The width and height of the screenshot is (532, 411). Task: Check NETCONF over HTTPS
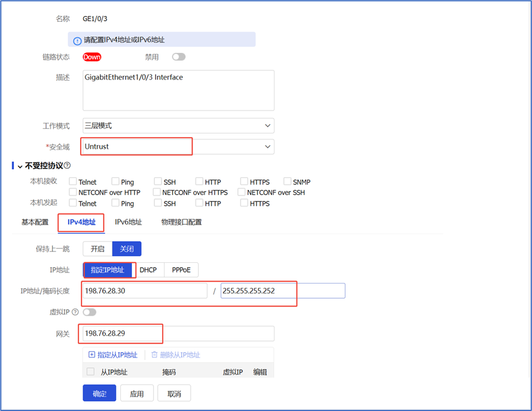click(x=157, y=192)
